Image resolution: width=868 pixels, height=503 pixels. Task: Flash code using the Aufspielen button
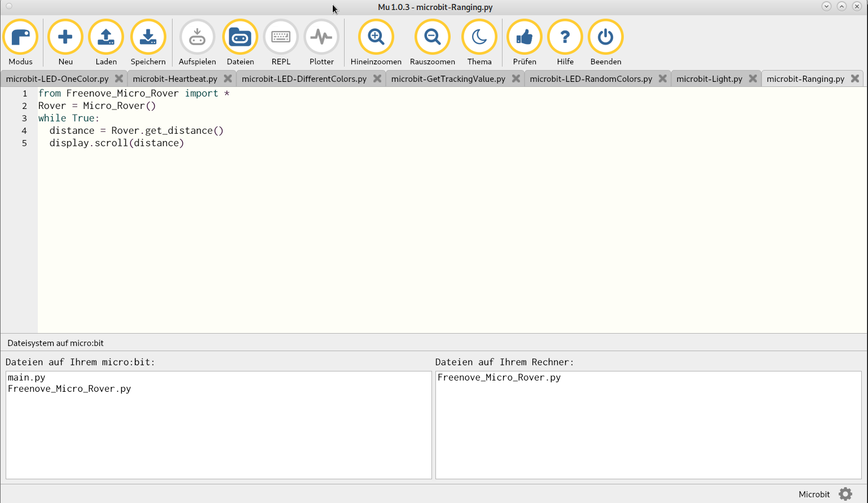[x=197, y=37]
